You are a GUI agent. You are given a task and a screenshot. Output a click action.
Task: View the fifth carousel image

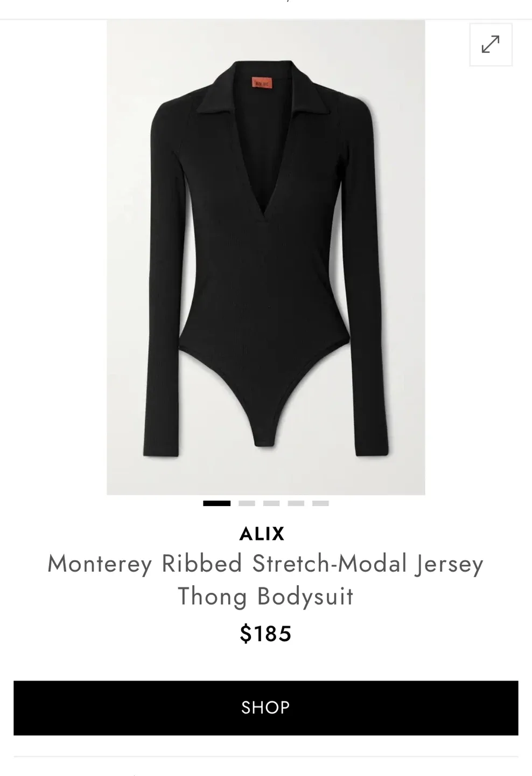320,503
